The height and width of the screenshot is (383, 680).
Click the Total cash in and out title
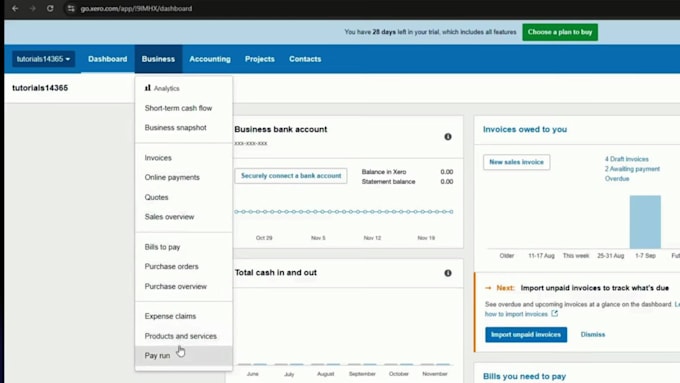[276, 272]
